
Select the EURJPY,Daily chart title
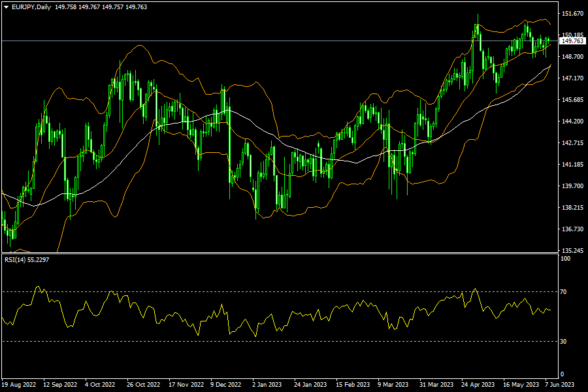31,7
